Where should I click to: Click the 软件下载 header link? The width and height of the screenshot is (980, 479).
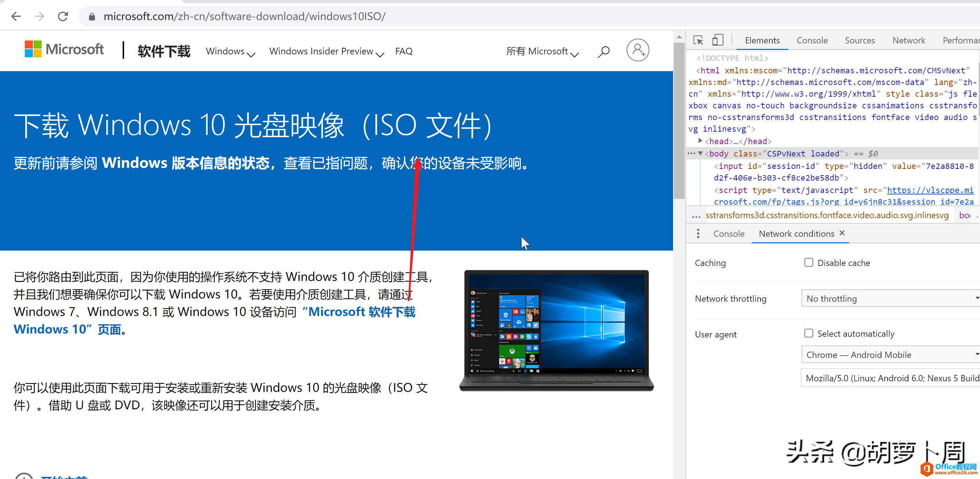click(x=164, y=51)
